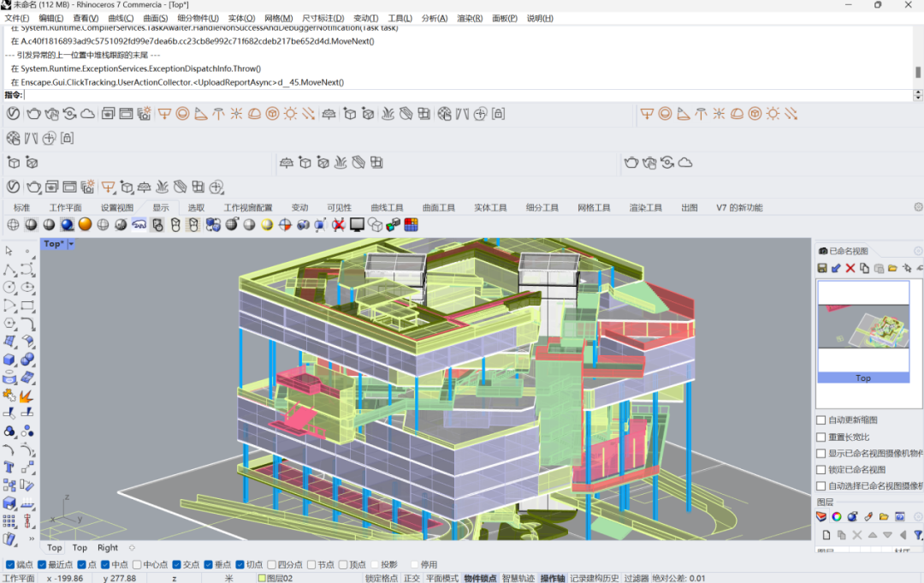Delete named view with red X icon
The image size is (924, 583).
point(850,268)
